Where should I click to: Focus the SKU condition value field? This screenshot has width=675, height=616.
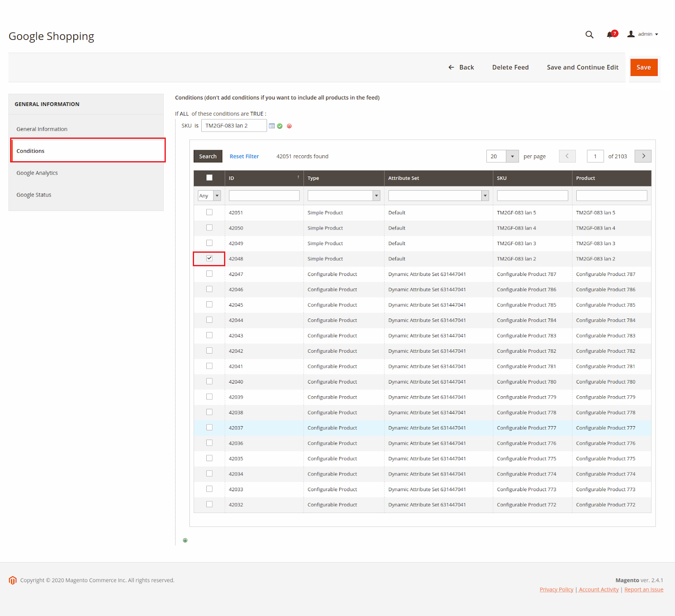pos(234,126)
